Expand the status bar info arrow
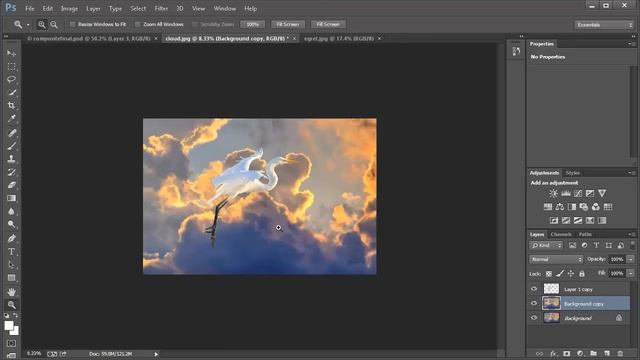 [x=156, y=354]
